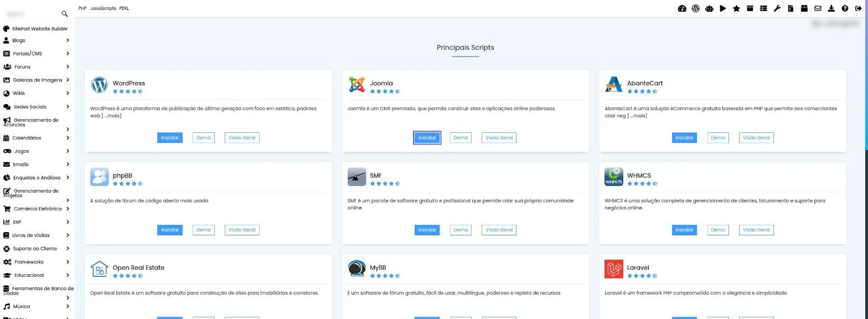Open script demos play icon
868x319 pixels.
point(723,8)
